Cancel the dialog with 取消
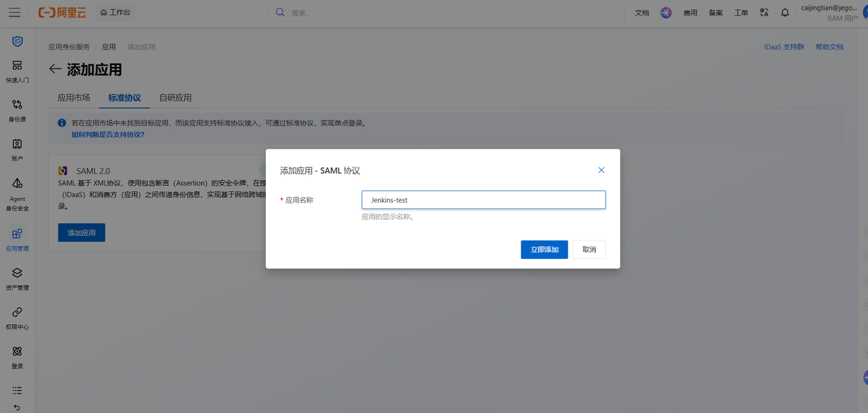Image resolution: width=868 pixels, height=413 pixels. pos(589,250)
